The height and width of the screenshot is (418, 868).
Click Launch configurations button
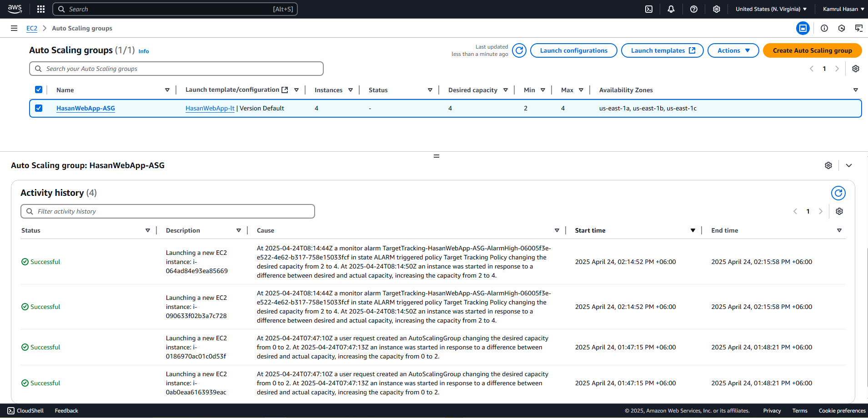click(x=574, y=50)
